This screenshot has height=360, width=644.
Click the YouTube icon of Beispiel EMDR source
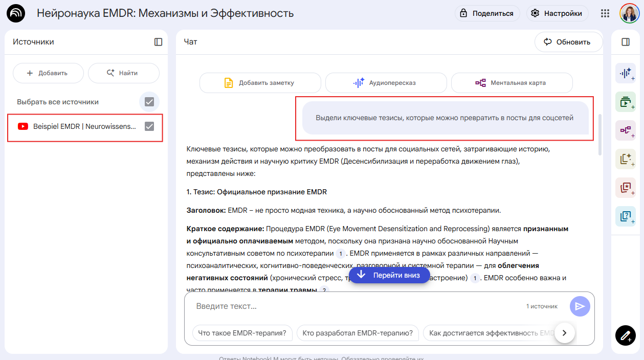tap(23, 126)
